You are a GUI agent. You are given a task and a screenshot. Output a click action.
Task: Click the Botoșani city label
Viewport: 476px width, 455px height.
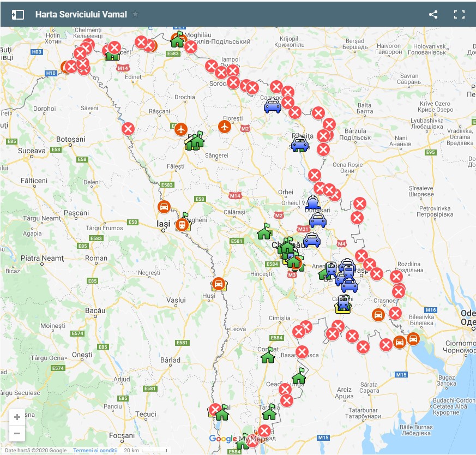[71, 139]
